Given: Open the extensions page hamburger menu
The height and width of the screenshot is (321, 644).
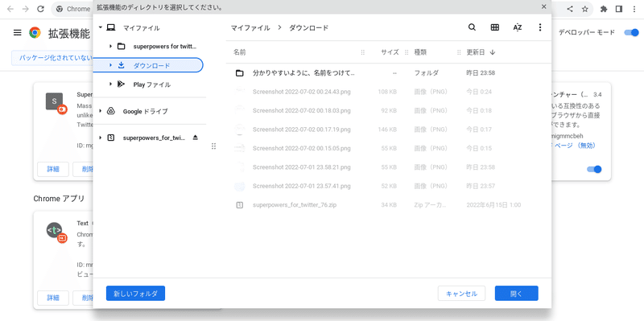Looking at the screenshot, I should [17, 32].
